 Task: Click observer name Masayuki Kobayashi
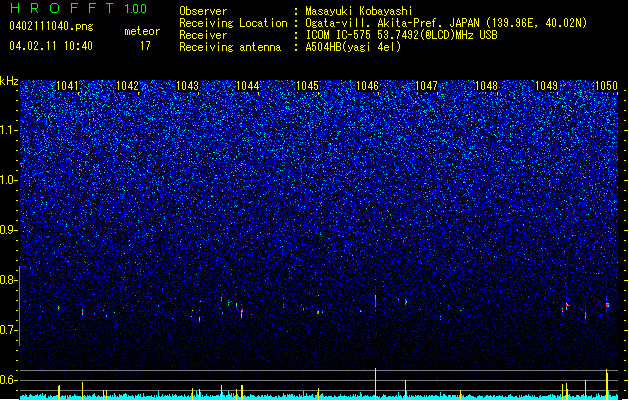359,11
